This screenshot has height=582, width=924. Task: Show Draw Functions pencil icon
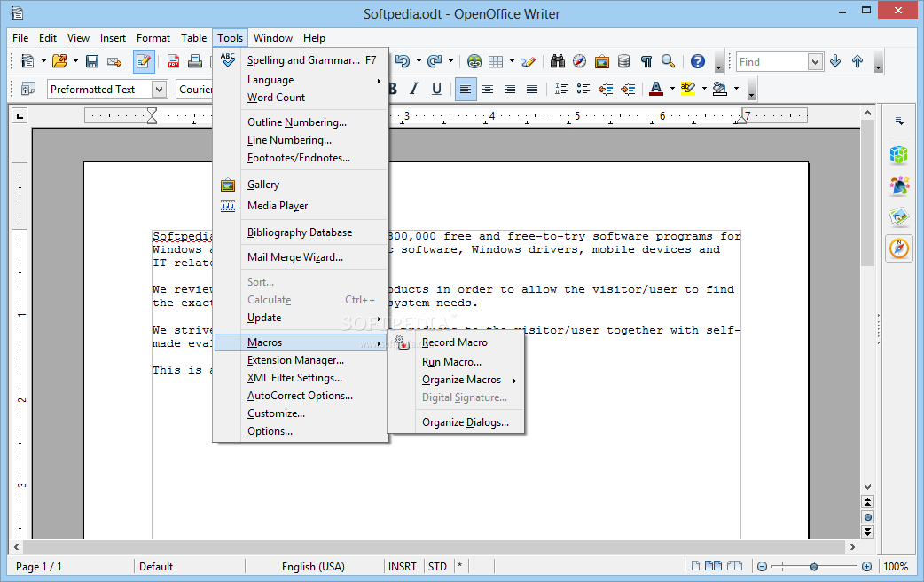[x=529, y=61]
